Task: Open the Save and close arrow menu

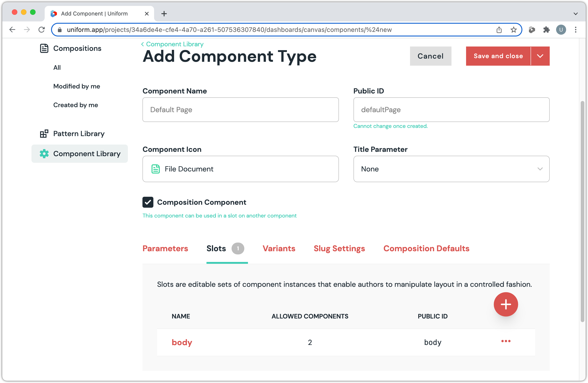Action: click(x=540, y=56)
